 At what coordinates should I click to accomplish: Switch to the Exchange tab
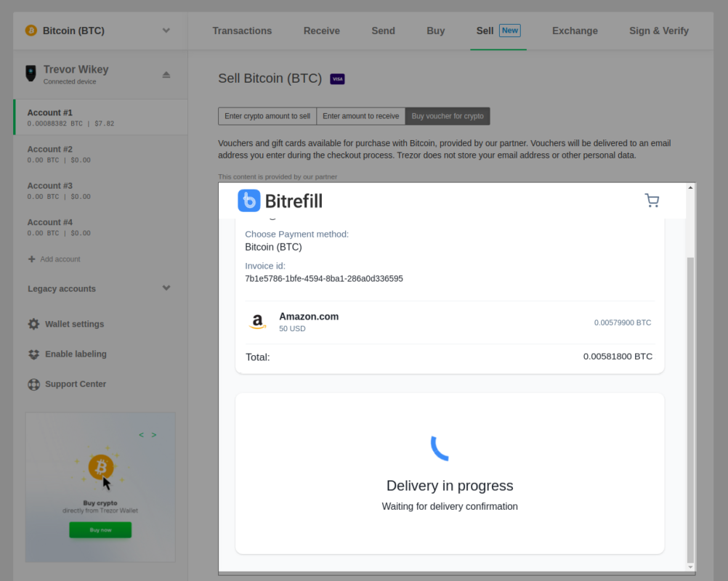(x=575, y=31)
